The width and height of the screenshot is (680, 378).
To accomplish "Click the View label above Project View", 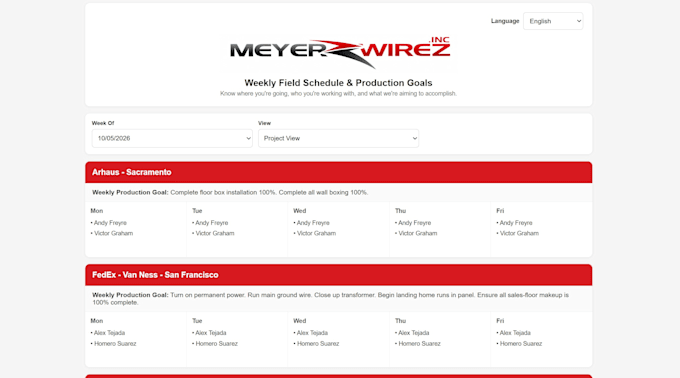I will click(264, 123).
